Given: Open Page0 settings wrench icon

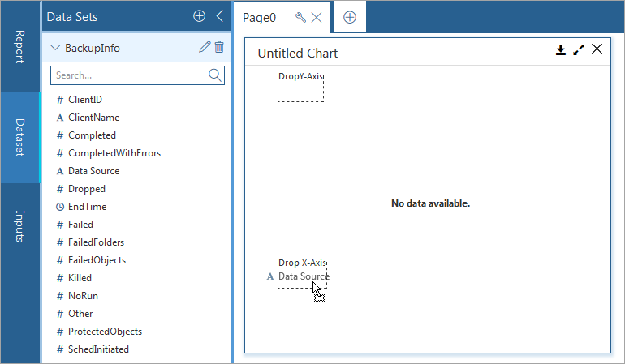Looking at the screenshot, I should click(x=300, y=17).
